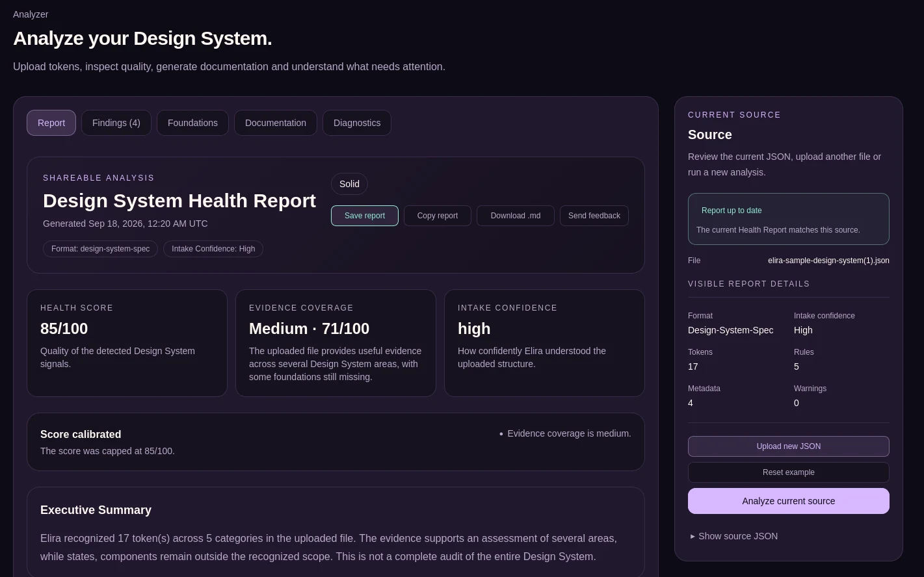924x577 pixels.
Task: Open the Diagnostics tab
Action: pos(357,123)
